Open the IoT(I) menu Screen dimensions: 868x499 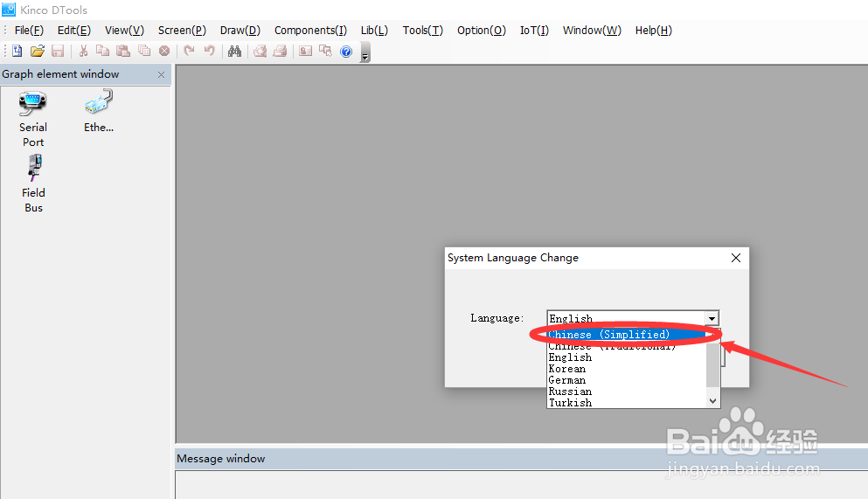pyautogui.click(x=534, y=31)
